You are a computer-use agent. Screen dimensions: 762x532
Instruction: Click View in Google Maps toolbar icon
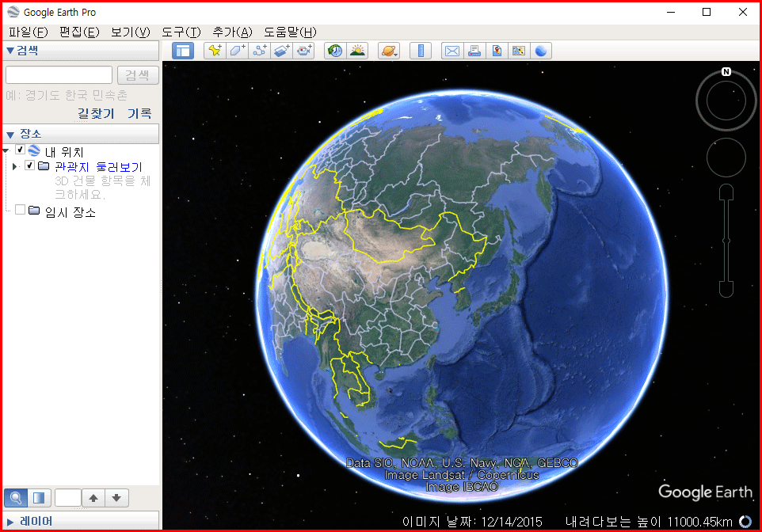click(519, 51)
